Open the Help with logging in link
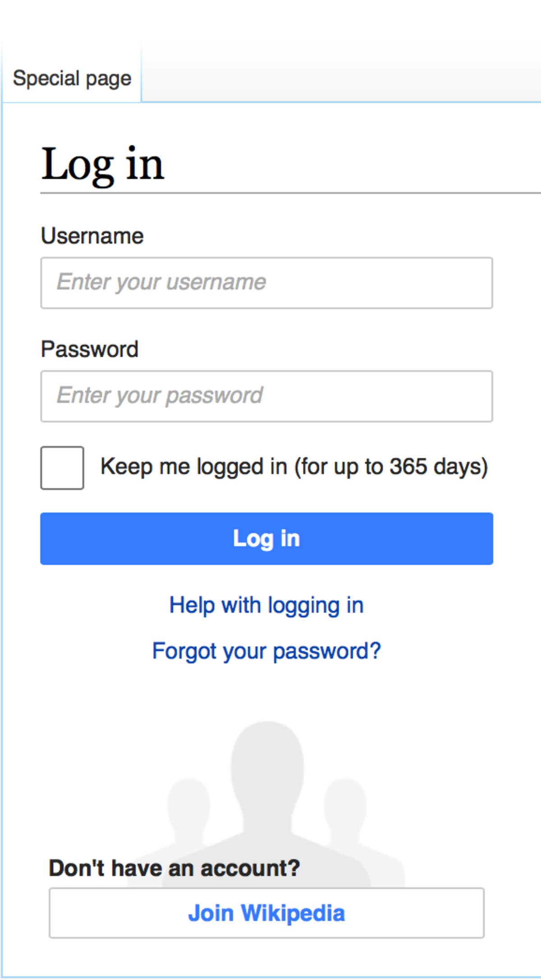 [x=266, y=605]
